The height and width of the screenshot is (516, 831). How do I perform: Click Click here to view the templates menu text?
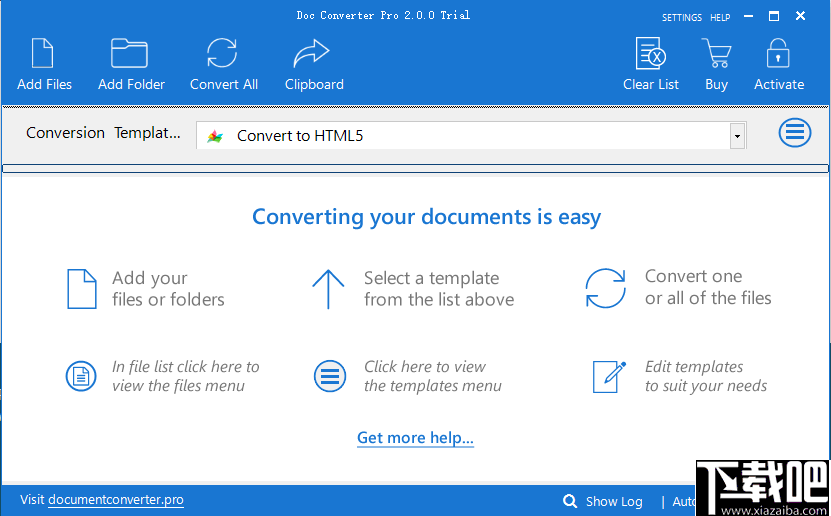[x=432, y=376]
